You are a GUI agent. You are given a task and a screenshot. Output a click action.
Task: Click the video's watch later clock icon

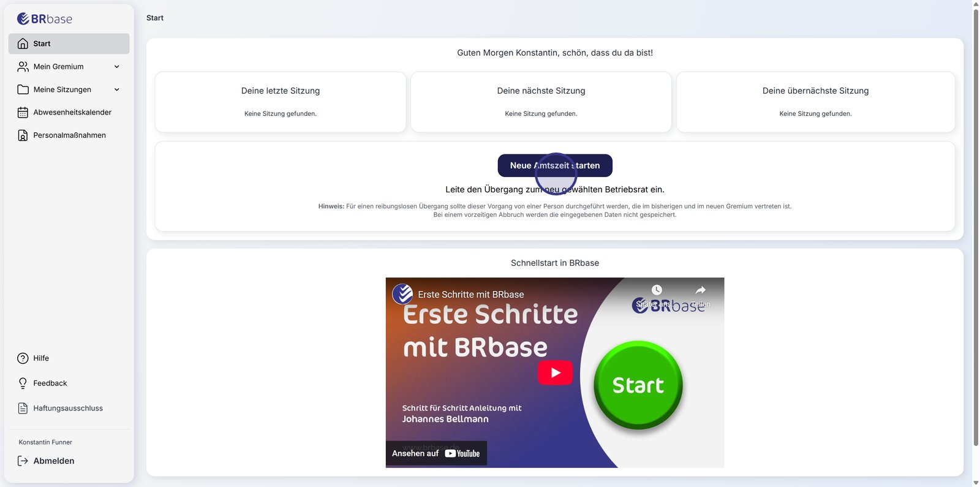(657, 290)
